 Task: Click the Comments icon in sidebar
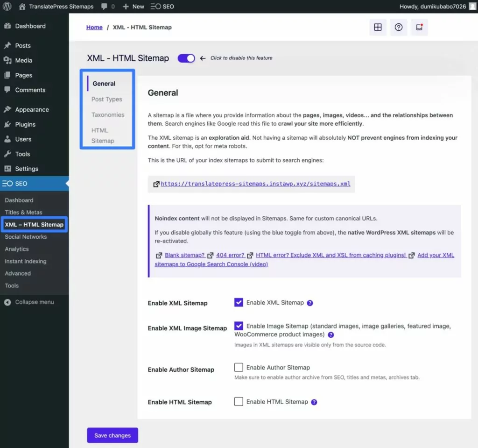pyautogui.click(x=7, y=90)
